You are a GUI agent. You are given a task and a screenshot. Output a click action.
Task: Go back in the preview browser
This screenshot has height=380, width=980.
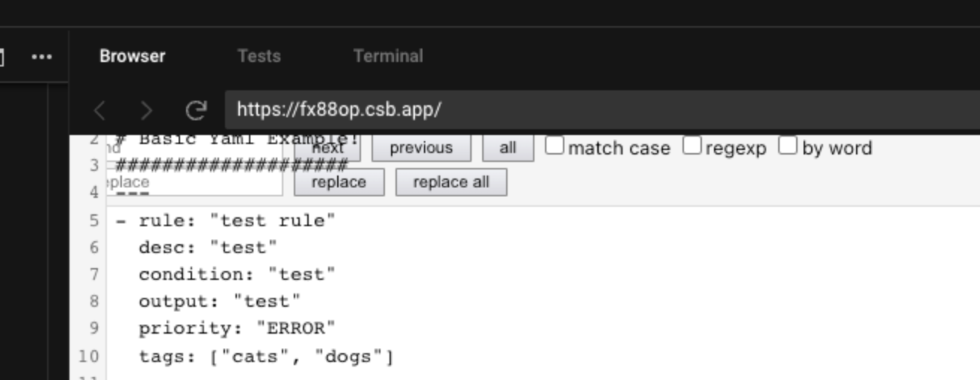(x=99, y=111)
